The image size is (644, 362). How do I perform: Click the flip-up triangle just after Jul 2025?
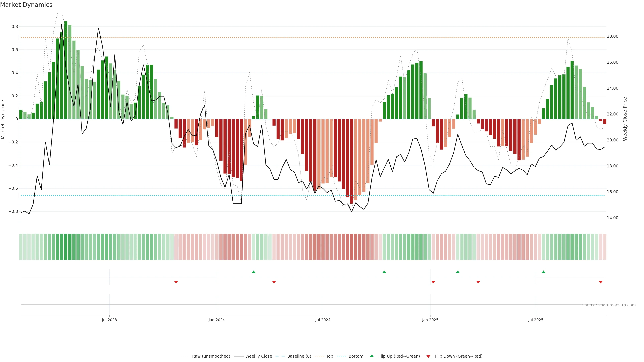pos(544,272)
